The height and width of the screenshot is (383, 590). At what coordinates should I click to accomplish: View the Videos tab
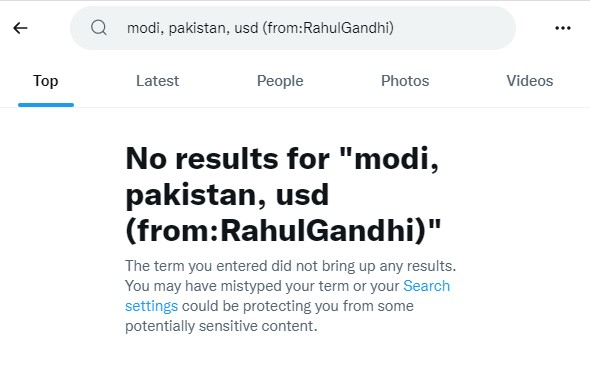(x=529, y=81)
